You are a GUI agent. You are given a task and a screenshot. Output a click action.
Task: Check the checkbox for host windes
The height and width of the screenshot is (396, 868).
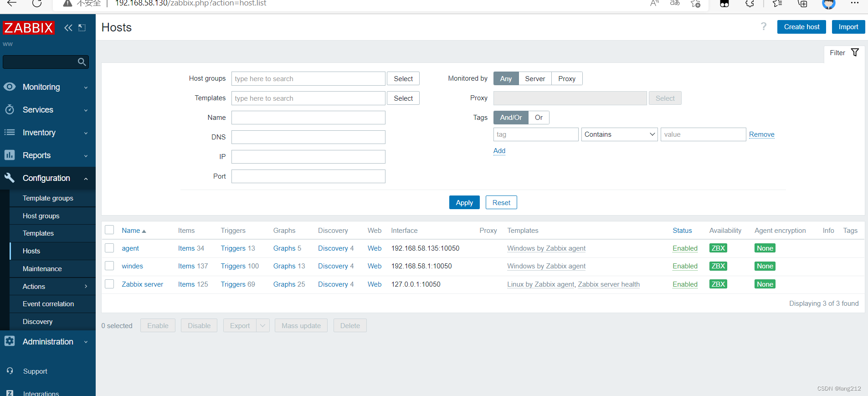(109, 266)
